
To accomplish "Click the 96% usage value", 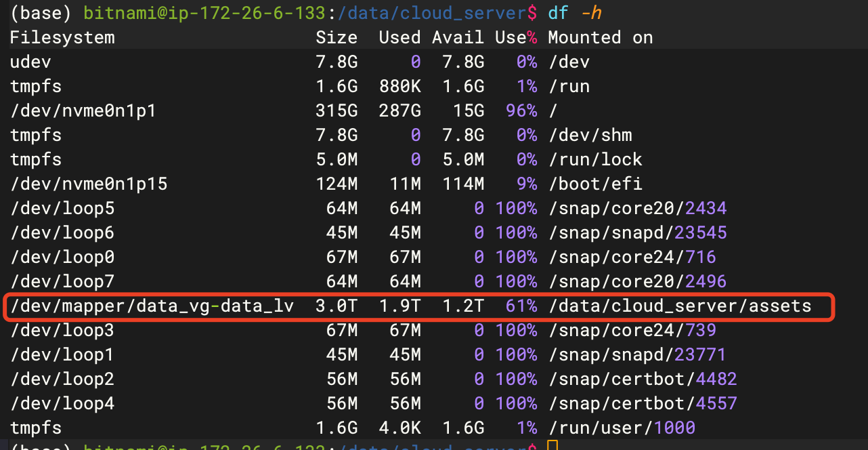I will (521, 110).
